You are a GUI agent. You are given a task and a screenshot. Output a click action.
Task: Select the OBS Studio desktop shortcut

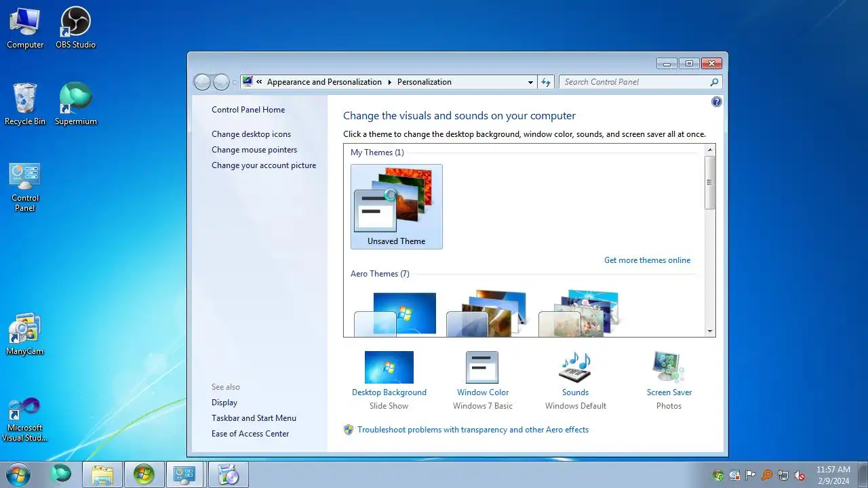point(75,28)
